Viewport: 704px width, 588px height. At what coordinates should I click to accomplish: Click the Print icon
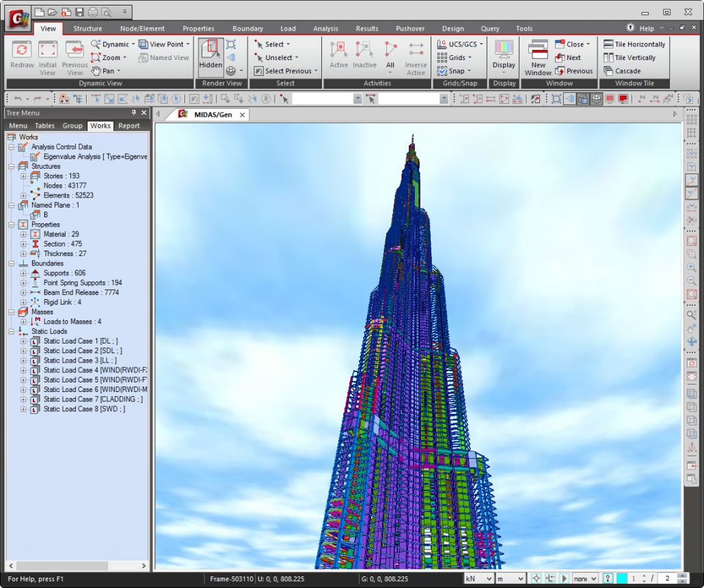click(x=93, y=12)
